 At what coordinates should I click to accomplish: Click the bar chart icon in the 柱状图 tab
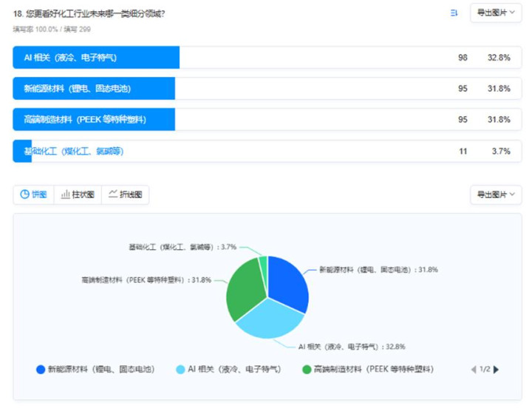click(x=65, y=194)
